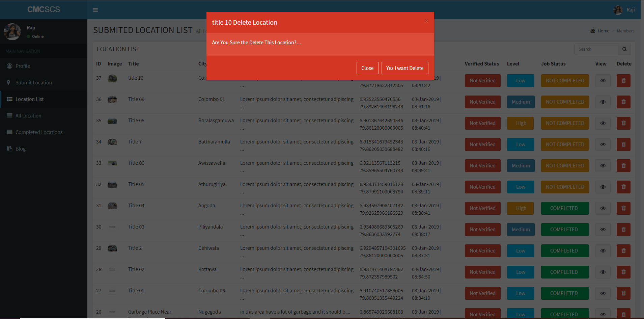The width and height of the screenshot is (644, 319).
Task: Open Raji user menu in top bar
Action: pos(624,10)
